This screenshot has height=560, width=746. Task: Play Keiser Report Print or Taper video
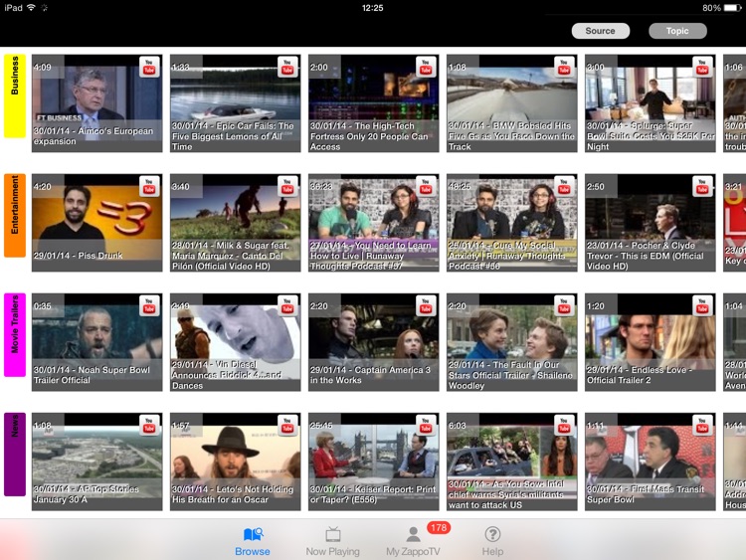click(x=373, y=462)
